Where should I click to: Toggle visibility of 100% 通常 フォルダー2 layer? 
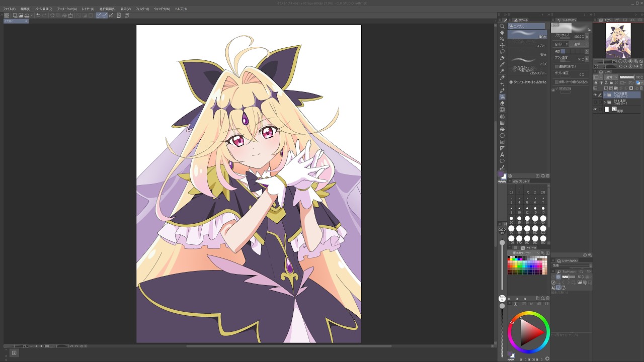[595, 95]
